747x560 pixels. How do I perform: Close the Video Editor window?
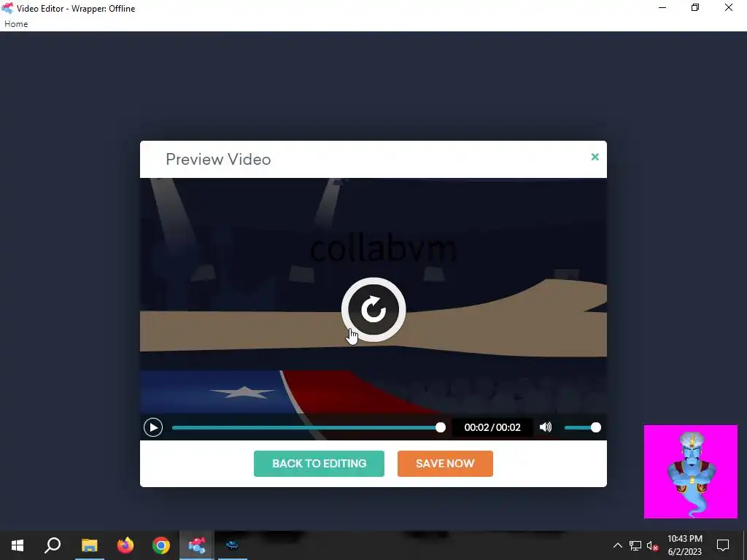[x=729, y=7]
